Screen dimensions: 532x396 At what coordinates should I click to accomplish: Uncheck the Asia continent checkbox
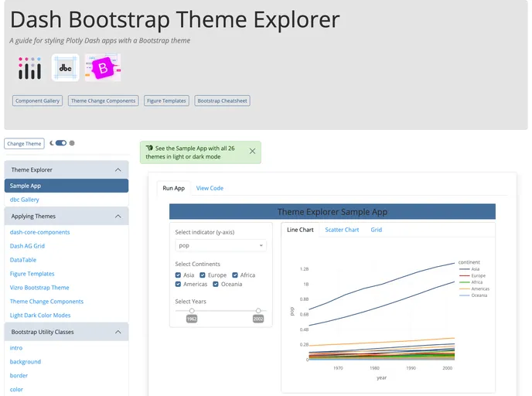(x=179, y=275)
